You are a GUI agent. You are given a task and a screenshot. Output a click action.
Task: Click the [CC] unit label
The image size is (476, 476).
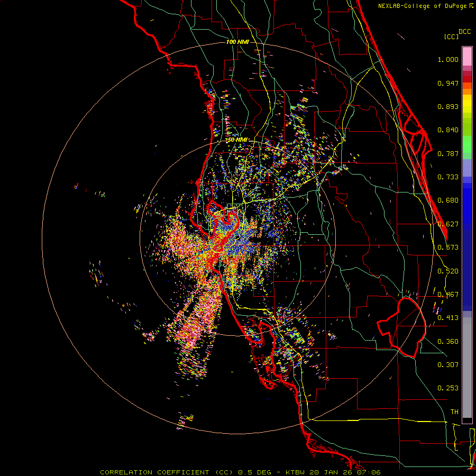[452, 36]
